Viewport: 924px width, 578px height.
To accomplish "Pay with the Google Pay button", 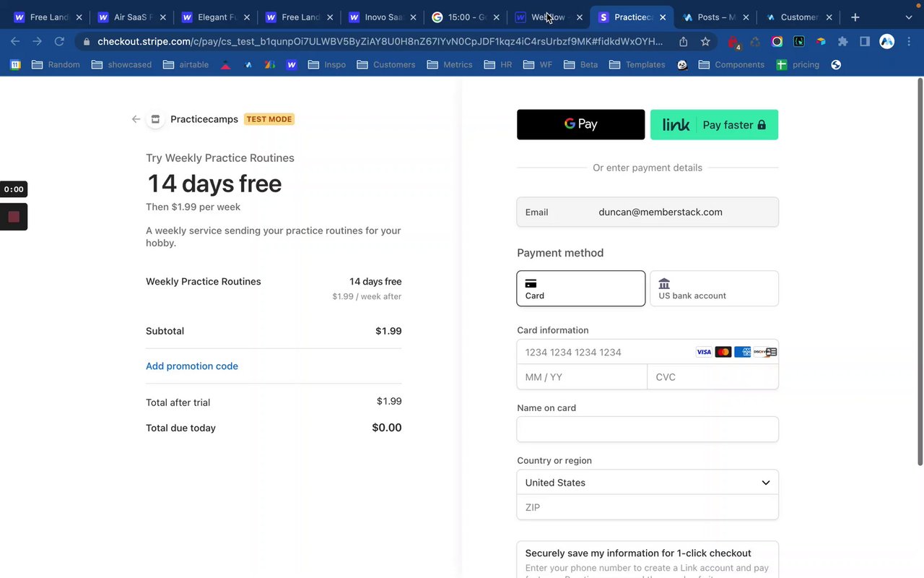I will point(580,124).
